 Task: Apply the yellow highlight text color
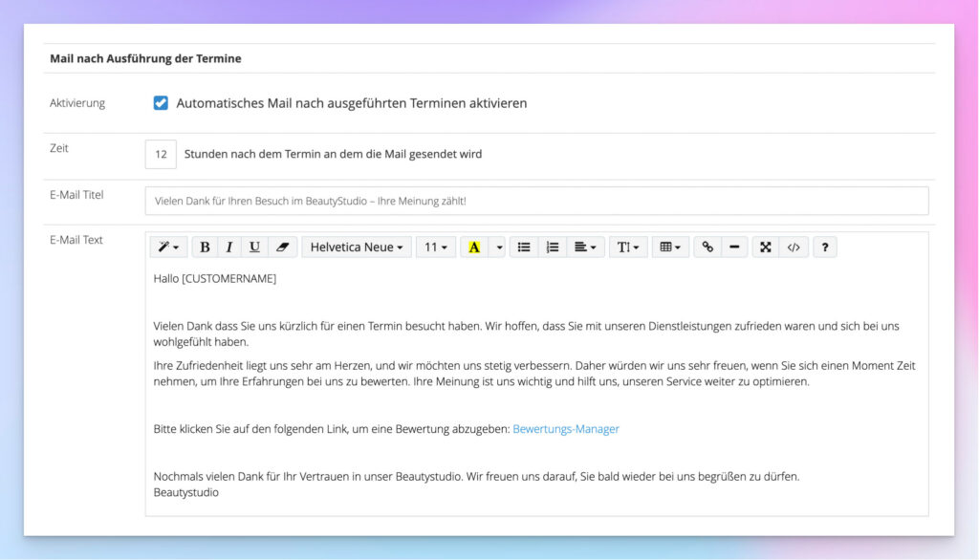pos(474,247)
